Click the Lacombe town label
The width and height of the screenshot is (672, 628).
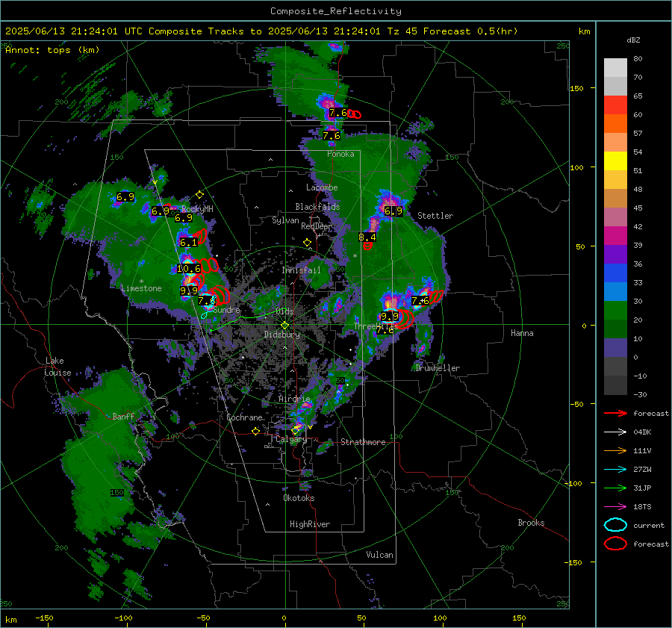pos(322,187)
